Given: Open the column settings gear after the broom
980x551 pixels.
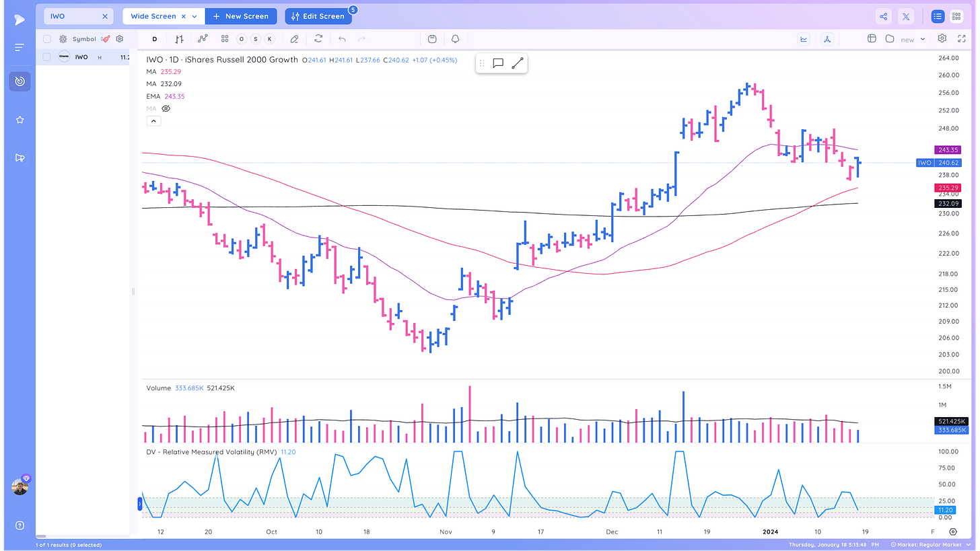Looking at the screenshot, I should click(120, 39).
